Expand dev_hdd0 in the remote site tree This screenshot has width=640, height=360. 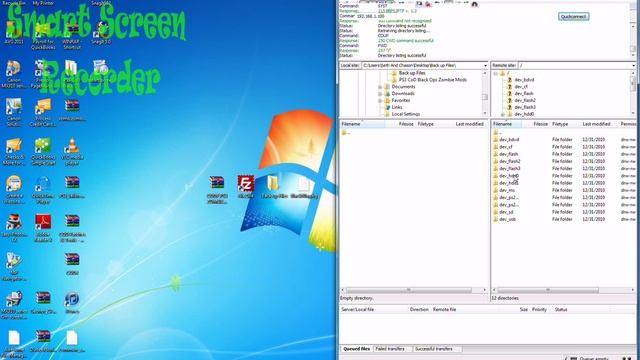tap(502, 114)
